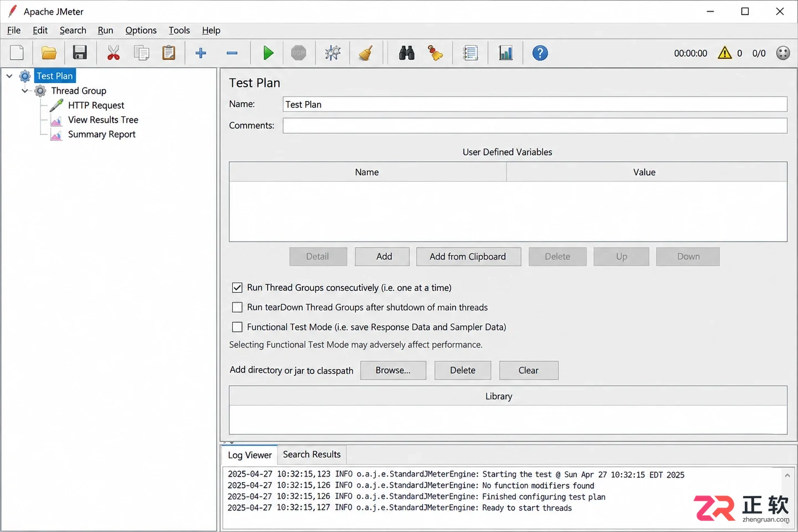Switch to the Search Results tab
This screenshot has height=532, width=798.
coord(312,454)
